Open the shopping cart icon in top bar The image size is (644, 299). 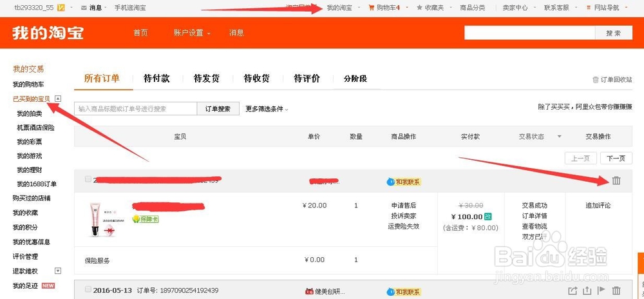(x=372, y=7)
